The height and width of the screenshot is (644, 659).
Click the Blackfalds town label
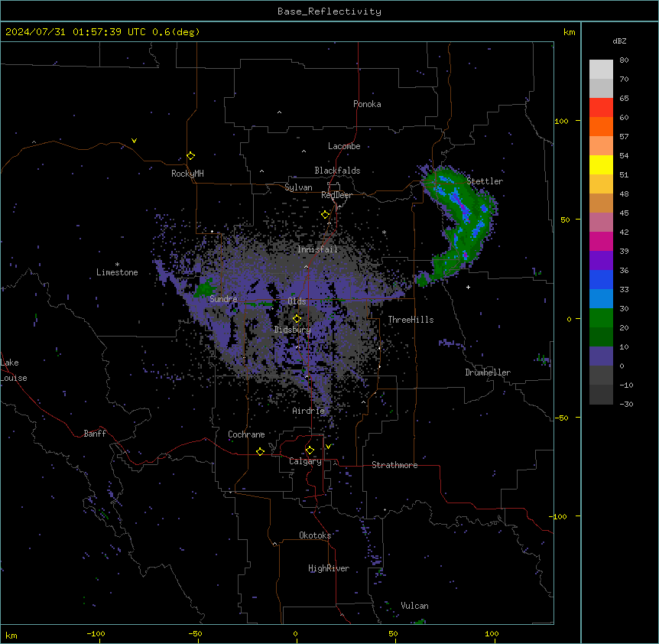click(337, 171)
